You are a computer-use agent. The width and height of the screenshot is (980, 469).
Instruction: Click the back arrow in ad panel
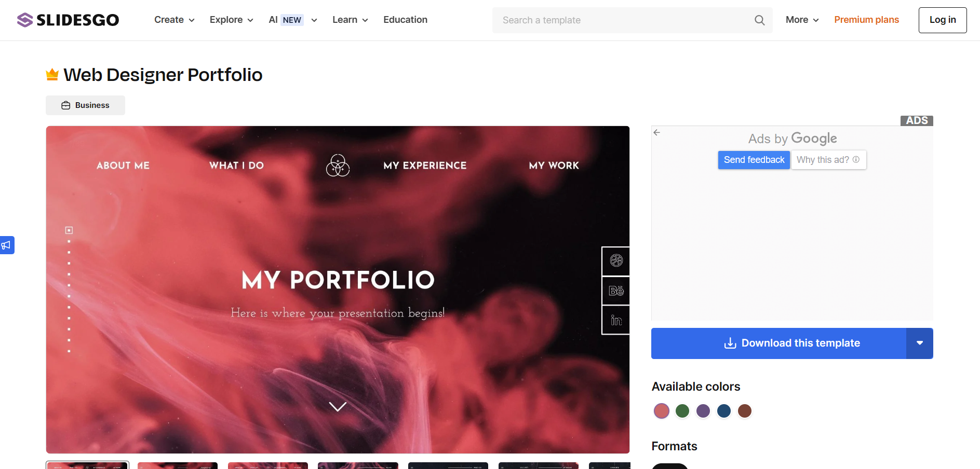point(657,132)
